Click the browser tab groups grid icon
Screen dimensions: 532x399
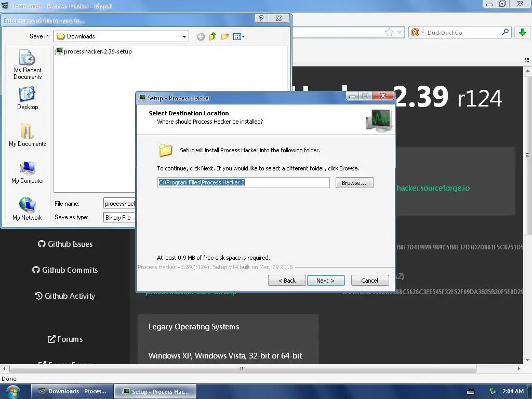[527, 60]
